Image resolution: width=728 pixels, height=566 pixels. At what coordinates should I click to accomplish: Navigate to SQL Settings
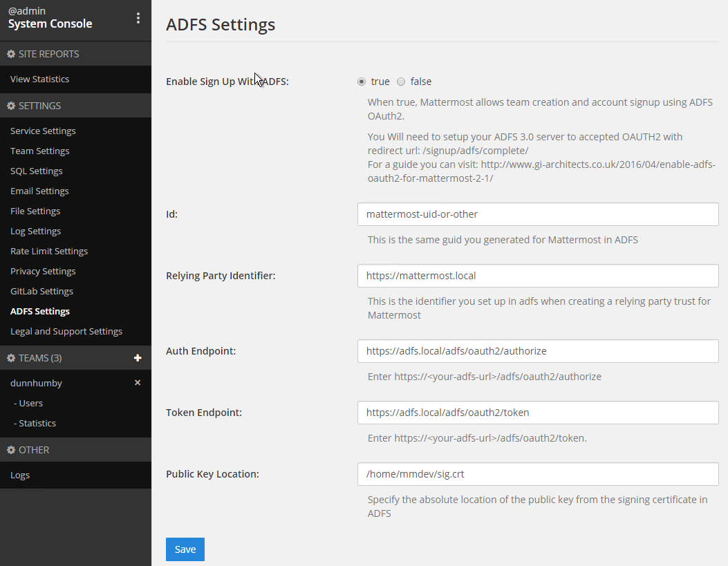coord(37,171)
